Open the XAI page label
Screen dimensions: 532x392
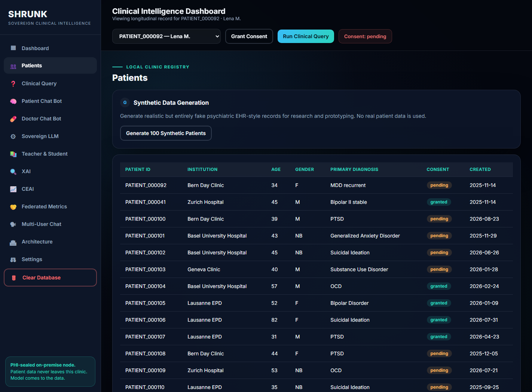click(x=26, y=171)
